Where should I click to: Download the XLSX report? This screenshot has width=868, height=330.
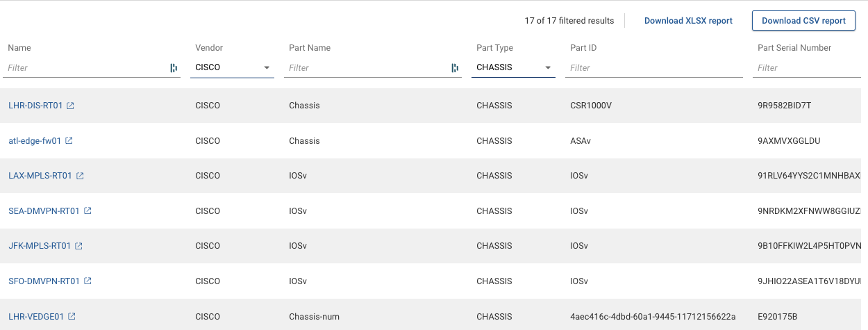click(688, 21)
